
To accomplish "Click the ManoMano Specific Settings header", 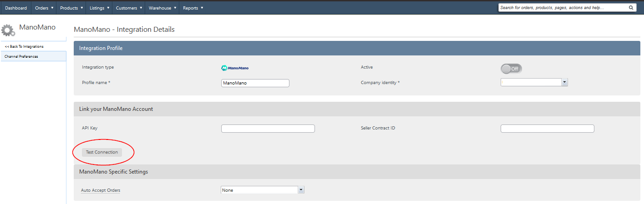I will (x=357, y=172).
